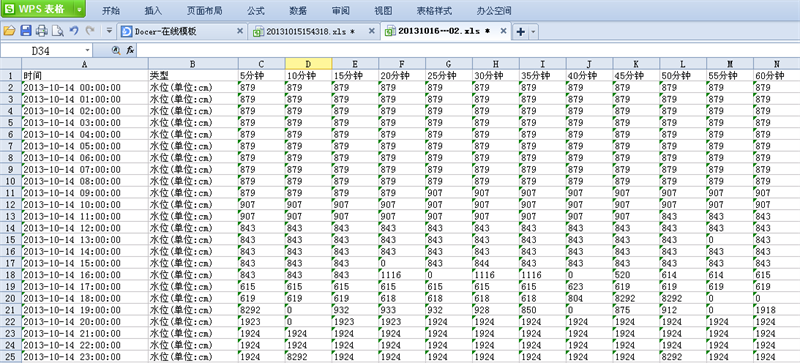Screen dimensions: 800x363
Task: Select column A header
Action: 85,64
